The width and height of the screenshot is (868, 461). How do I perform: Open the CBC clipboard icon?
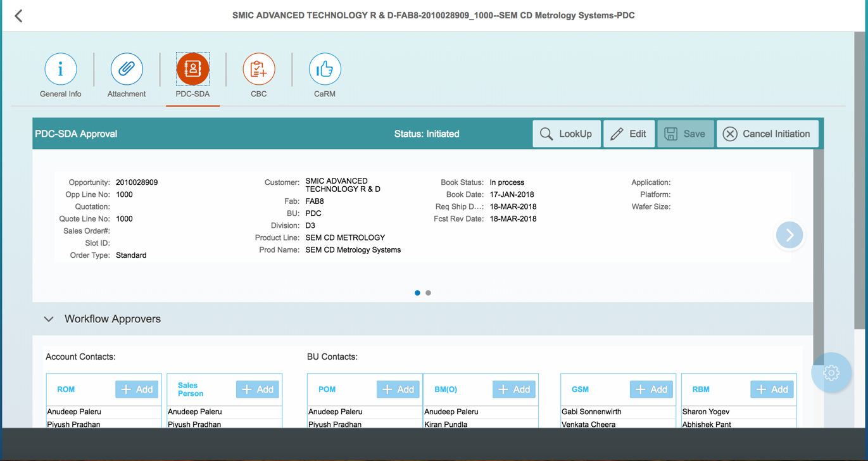pyautogui.click(x=259, y=69)
